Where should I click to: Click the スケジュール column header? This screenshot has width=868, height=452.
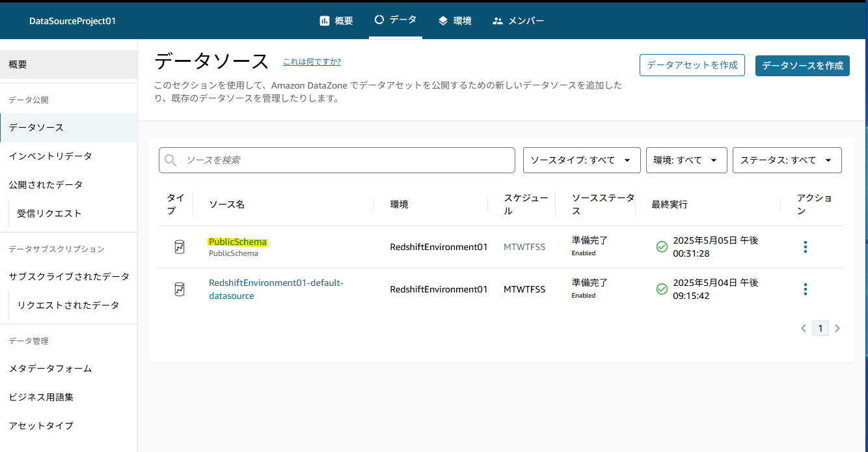[x=526, y=205]
